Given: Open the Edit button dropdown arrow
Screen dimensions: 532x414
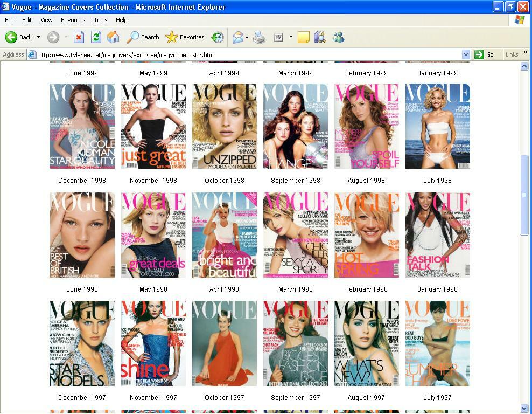Looking at the screenshot, I should pyautogui.click(x=291, y=37).
